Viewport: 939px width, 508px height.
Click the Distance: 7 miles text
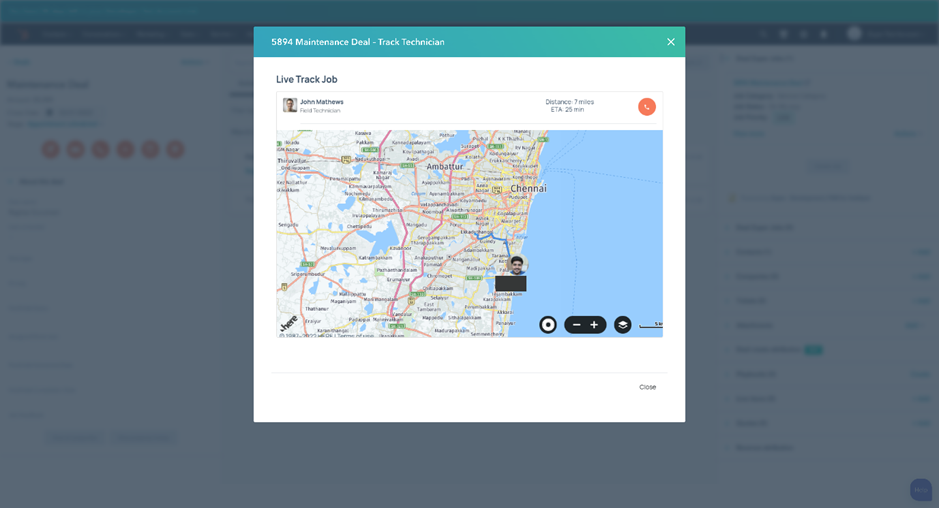pos(570,102)
